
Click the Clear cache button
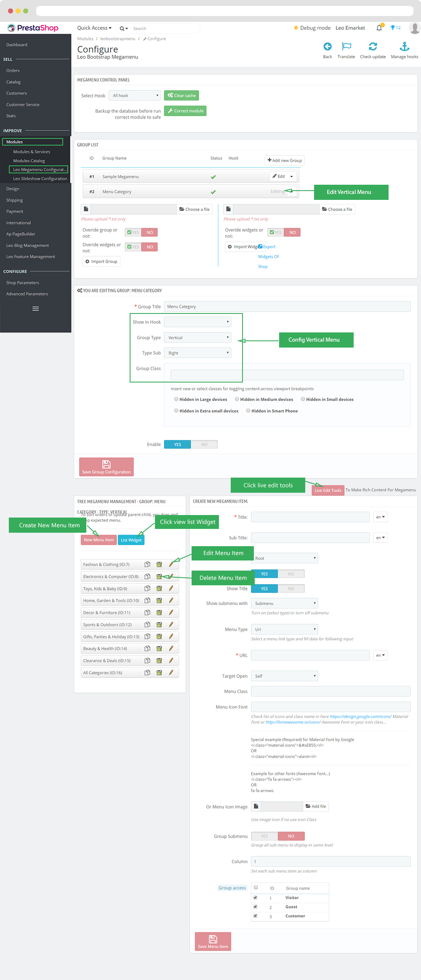click(x=181, y=96)
